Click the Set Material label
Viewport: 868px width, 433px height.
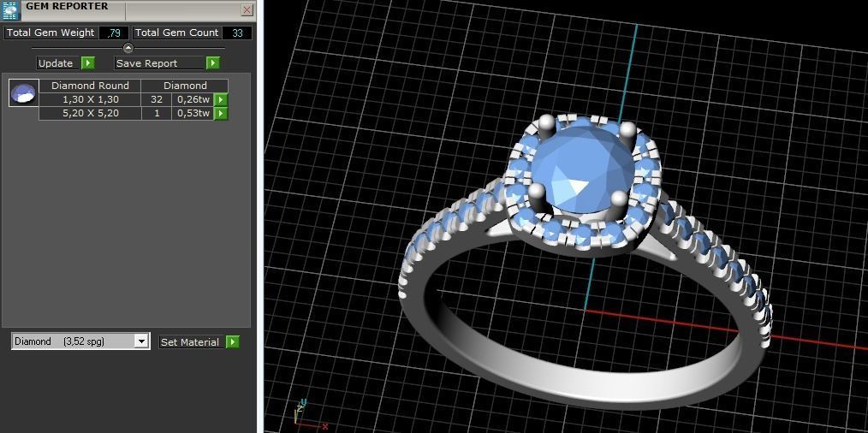190,342
